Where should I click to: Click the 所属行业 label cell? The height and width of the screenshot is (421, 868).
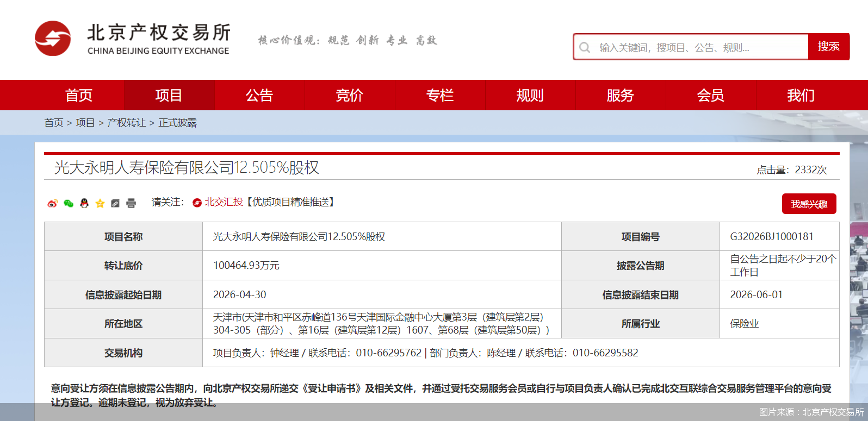tap(641, 324)
